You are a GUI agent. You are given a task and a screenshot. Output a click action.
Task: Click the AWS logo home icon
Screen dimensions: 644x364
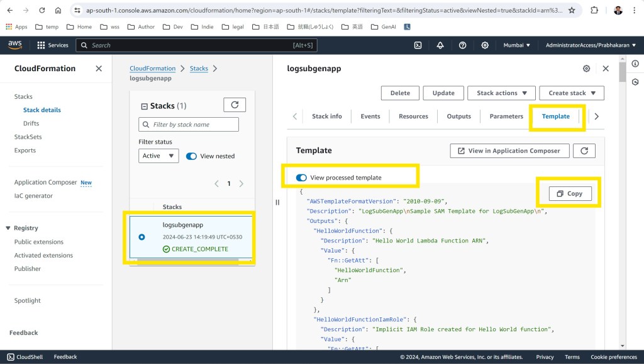point(15,45)
